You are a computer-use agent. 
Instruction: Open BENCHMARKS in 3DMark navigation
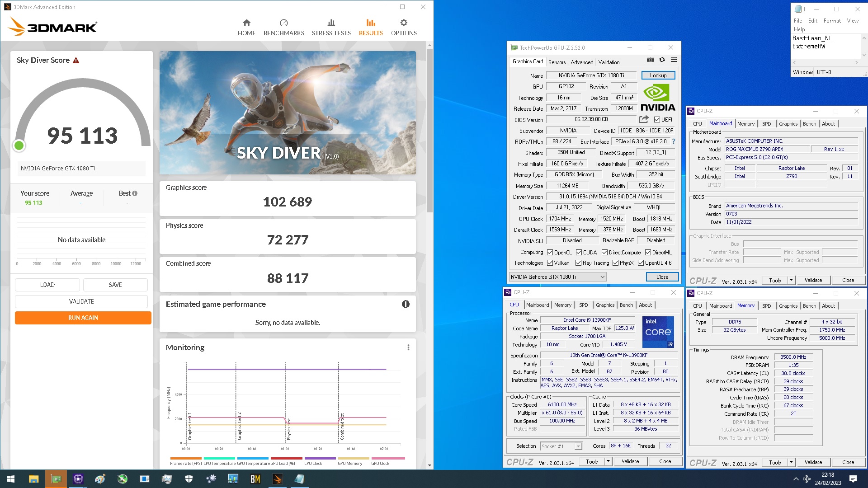pyautogui.click(x=283, y=27)
